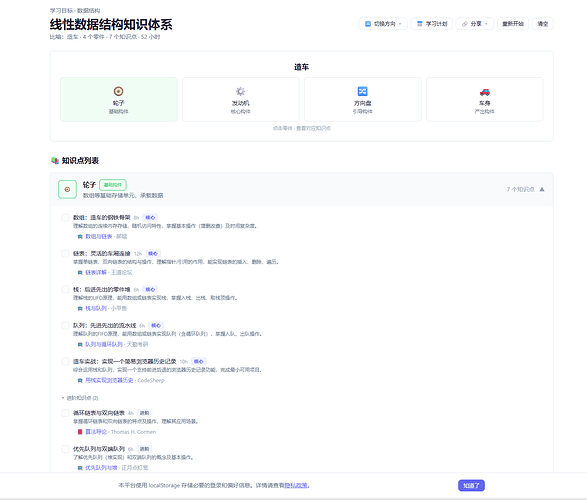Check off the 造车实战 project item

pyautogui.click(x=65, y=361)
